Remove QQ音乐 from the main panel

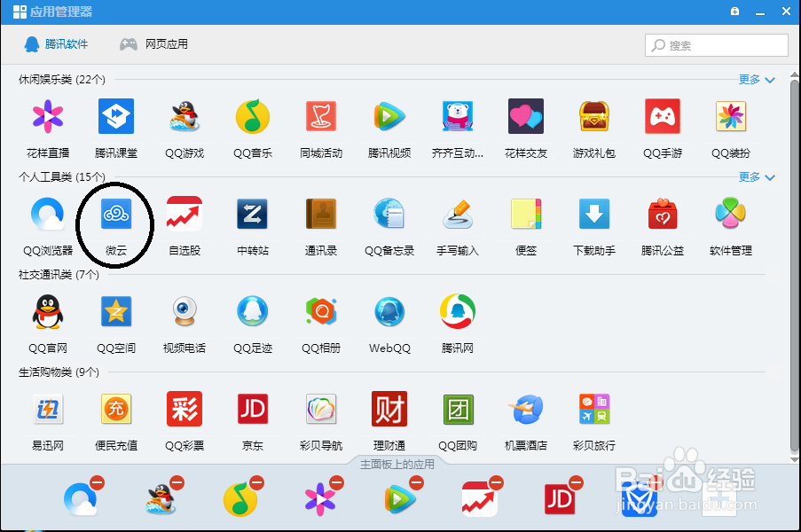point(256,482)
